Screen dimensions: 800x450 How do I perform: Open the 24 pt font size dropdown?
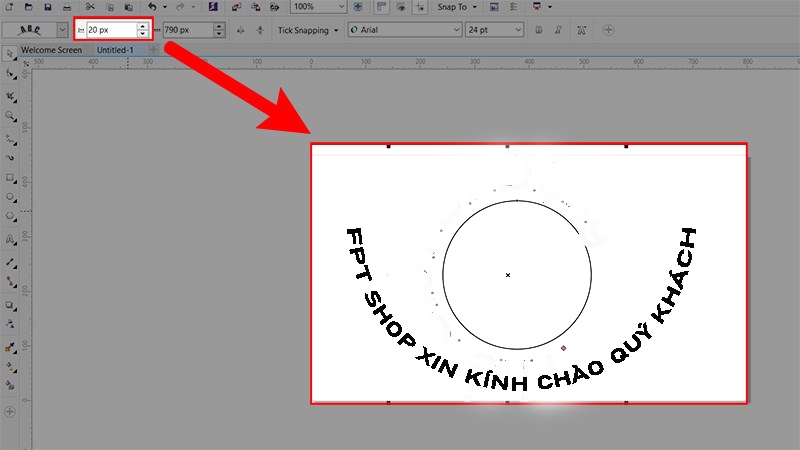pos(518,30)
